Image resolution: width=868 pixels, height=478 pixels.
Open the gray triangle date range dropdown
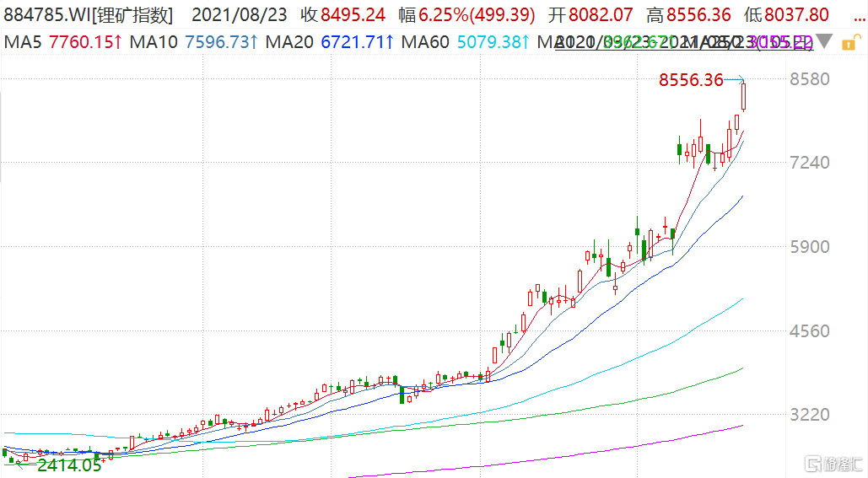[x=825, y=41]
